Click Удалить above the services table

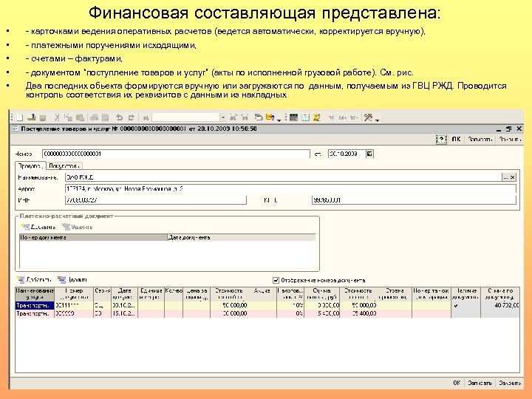point(72,280)
